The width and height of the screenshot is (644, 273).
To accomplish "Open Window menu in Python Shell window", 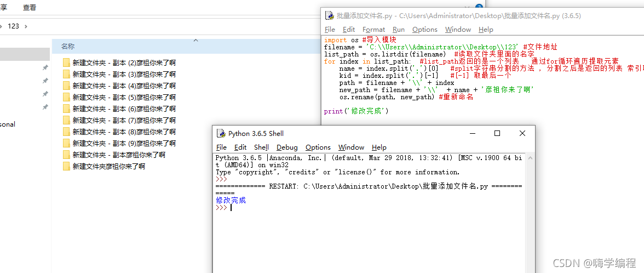I will [351, 147].
